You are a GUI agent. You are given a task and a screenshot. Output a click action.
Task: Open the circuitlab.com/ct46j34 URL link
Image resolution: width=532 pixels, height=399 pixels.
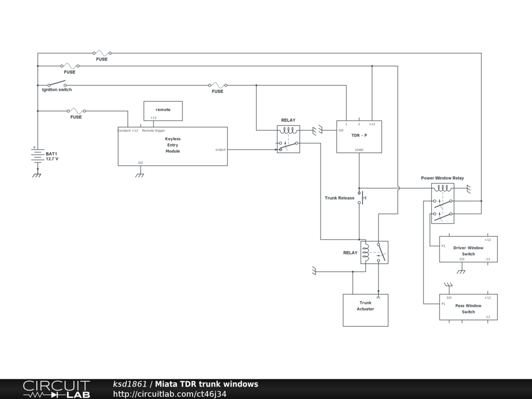click(169, 394)
